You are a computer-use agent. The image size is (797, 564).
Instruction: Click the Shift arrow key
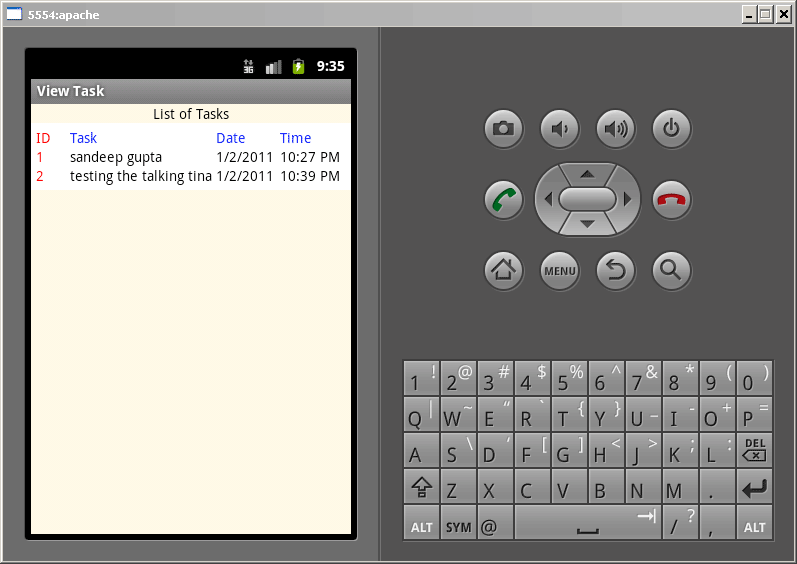421,486
